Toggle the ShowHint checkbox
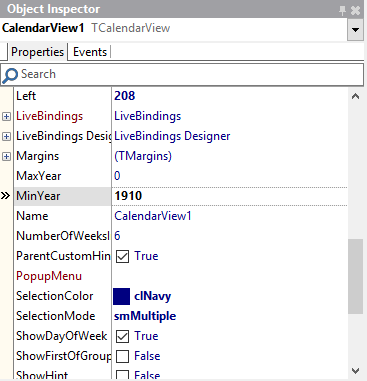The width and height of the screenshot is (367, 381). [x=122, y=375]
